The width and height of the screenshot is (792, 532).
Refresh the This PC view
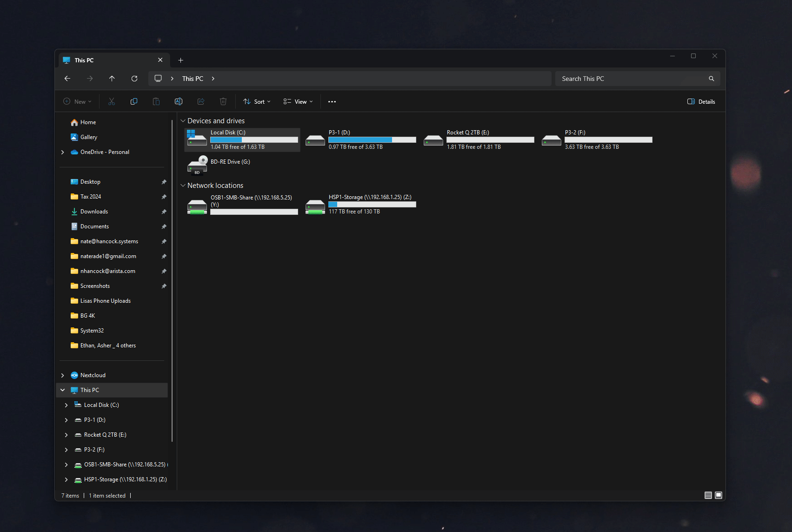[x=134, y=79]
